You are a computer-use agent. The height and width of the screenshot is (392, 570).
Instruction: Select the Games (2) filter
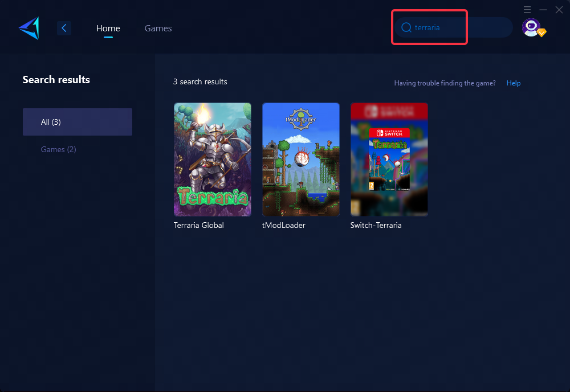(58, 149)
